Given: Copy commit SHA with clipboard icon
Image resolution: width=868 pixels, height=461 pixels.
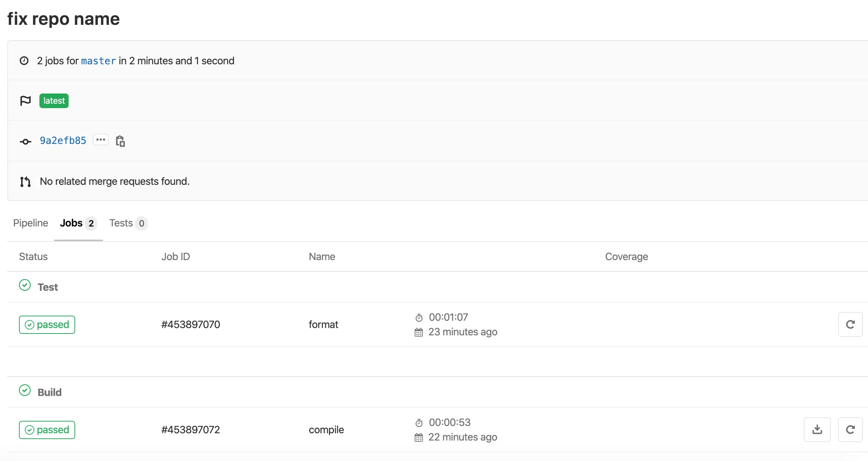Looking at the screenshot, I should tap(120, 141).
